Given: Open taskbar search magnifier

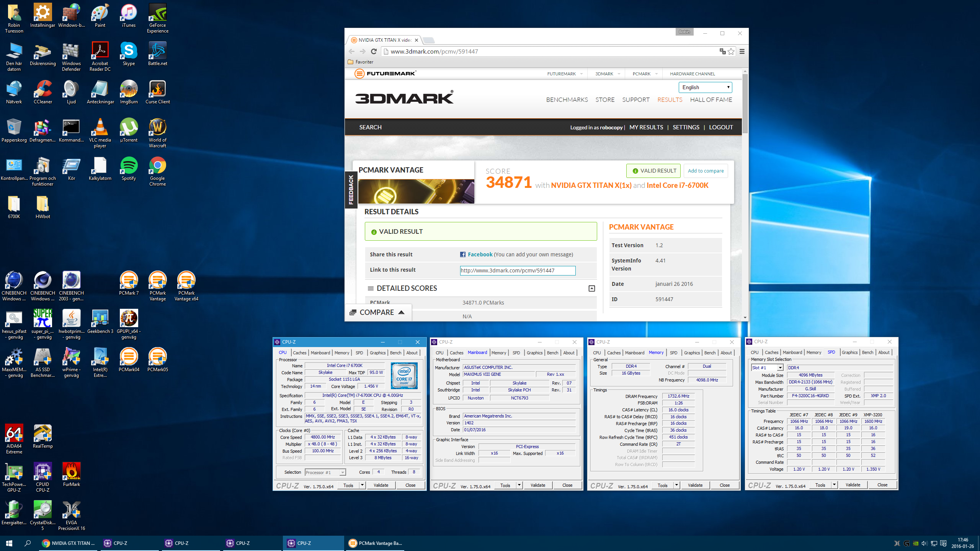Looking at the screenshot, I should pos(28,543).
